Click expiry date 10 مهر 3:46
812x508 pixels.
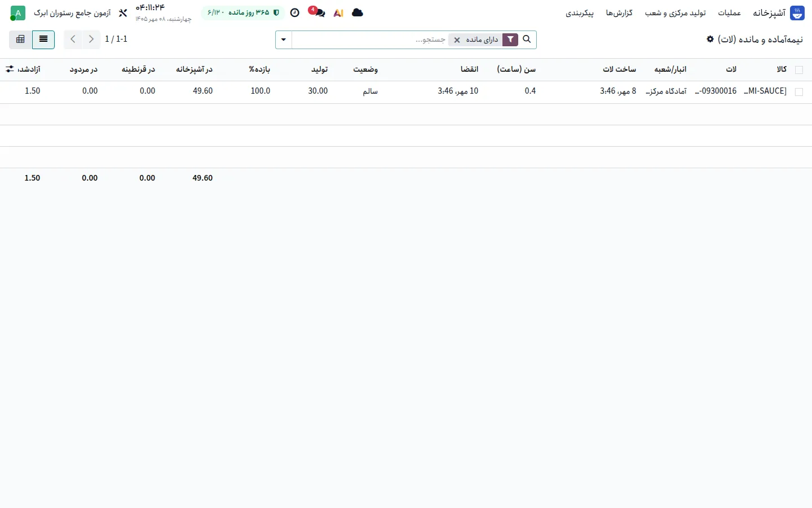(x=458, y=91)
